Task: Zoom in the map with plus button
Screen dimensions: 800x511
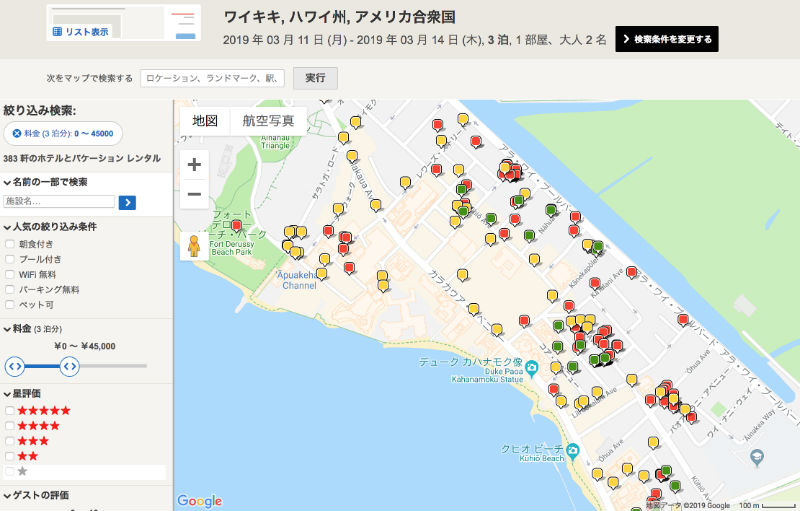Action: point(194,165)
